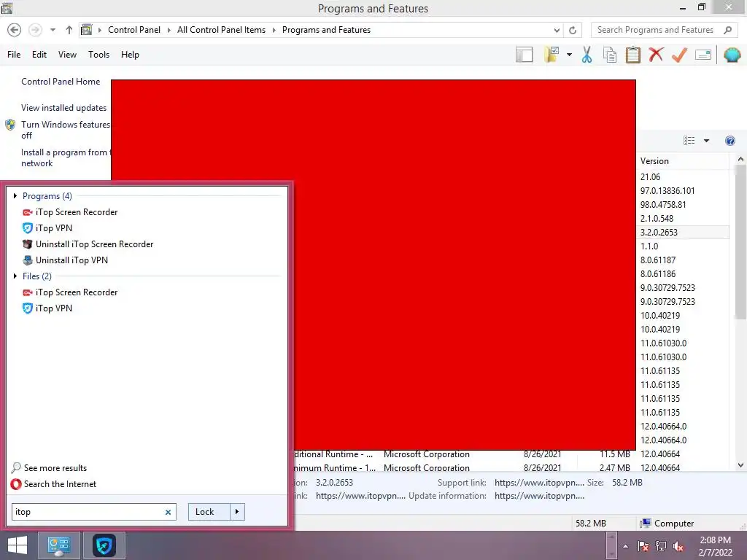The width and height of the screenshot is (747, 560).
Task: Run Uninstall iTop Screen Recorder
Action: tap(94, 244)
